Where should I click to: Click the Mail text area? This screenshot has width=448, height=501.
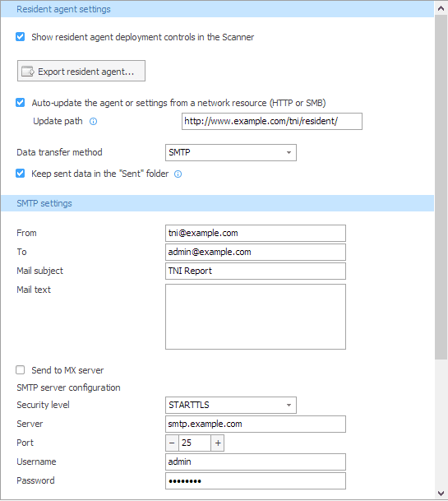256,317
